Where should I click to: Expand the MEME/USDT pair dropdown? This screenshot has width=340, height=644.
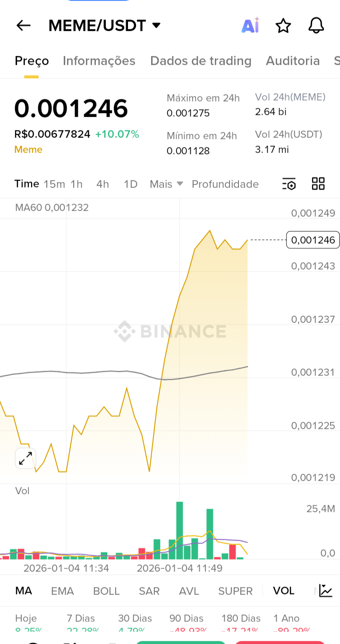156,25
